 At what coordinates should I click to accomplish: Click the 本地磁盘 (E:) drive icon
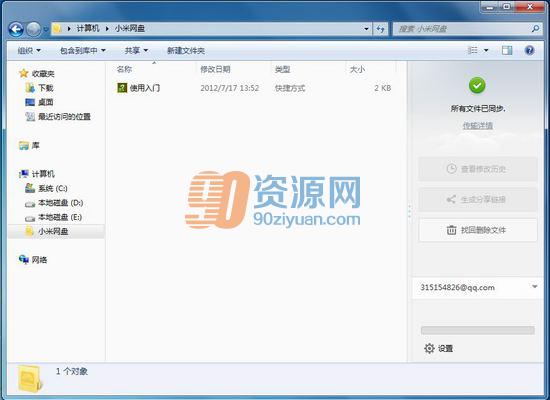pyautogui.click(x=30, y=218)
